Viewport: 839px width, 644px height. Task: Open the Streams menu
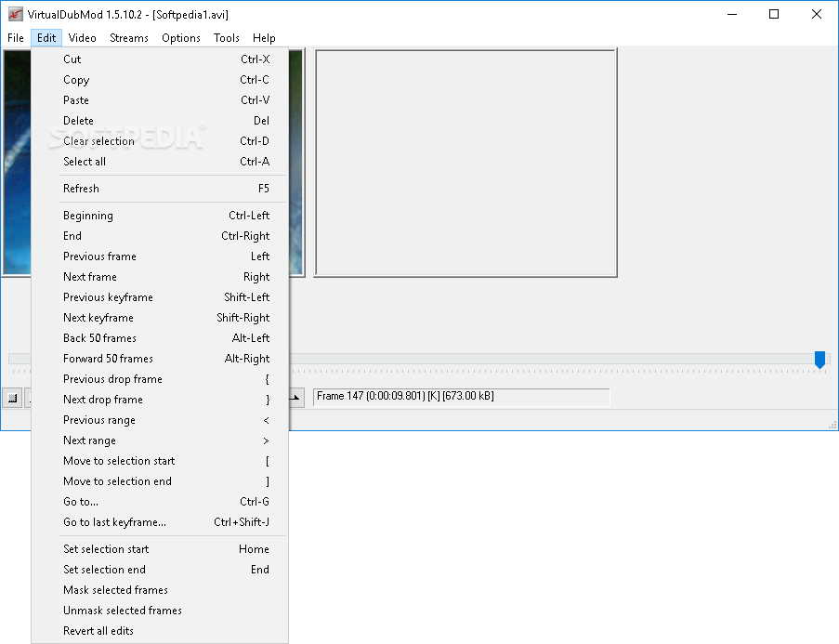[x=129, y=38]
